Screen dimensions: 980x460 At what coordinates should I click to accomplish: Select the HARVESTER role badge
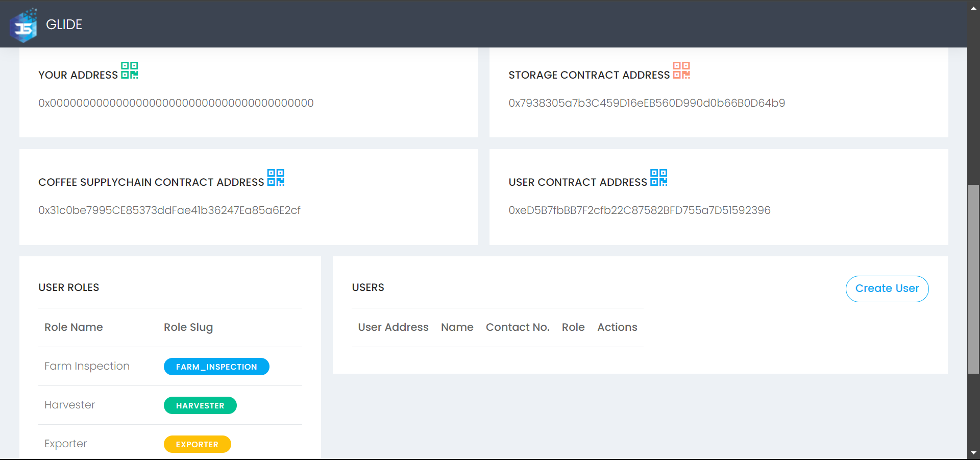(200, 405)
